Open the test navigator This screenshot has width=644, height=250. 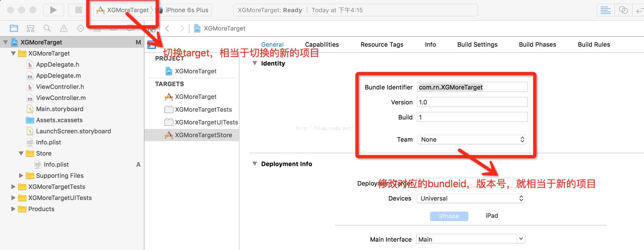click(81, 28)
